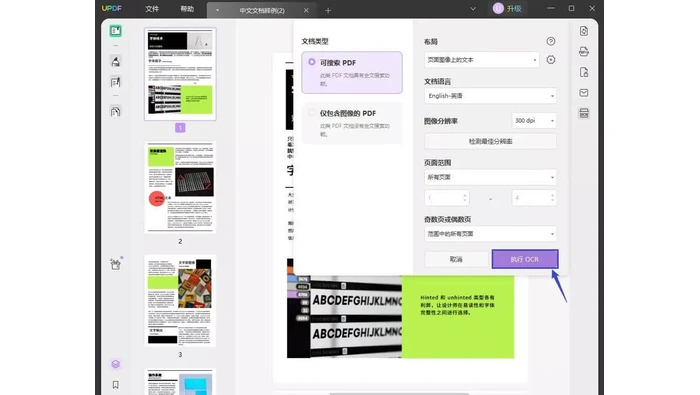The width and height of the screenshot is (700, 395).
Task: Open the 帮助 menu
Action: 187,9
